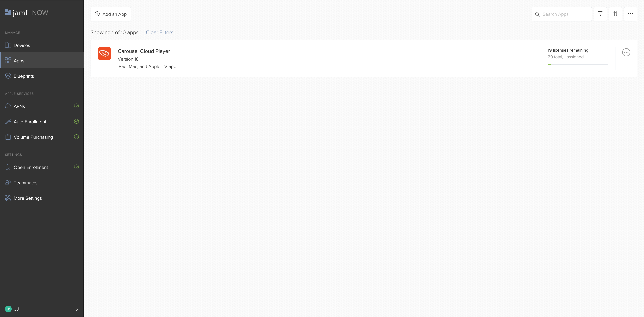644x317 pixels.
Task: Click the Devices sidebar icon
Action: click(x=8, y=45)
